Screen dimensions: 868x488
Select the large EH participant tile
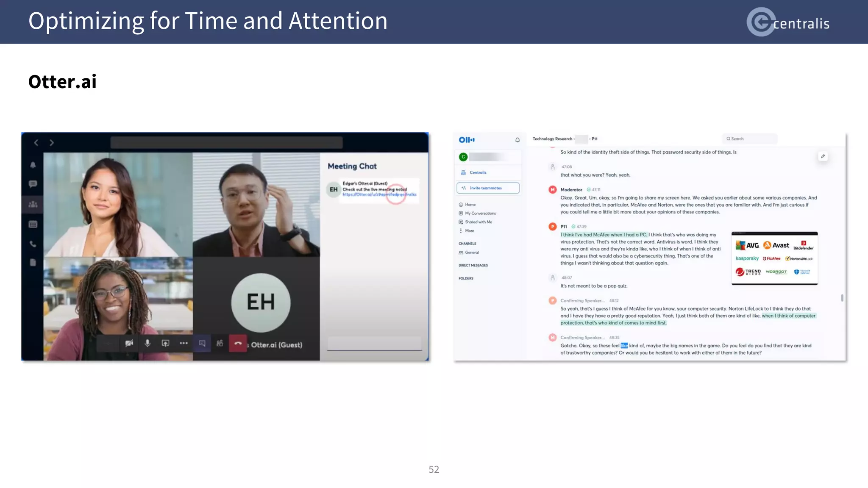click(261, 302)
